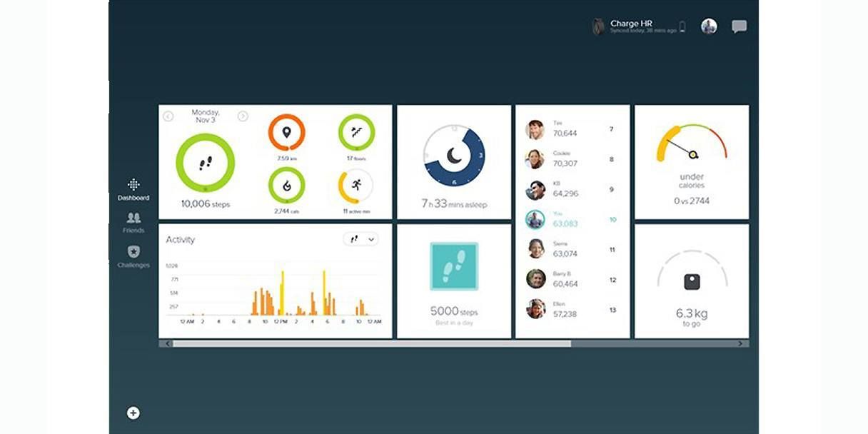Open the 5000 steps badge icon
Screen dimensions: 868x434
[x=454, y=266]
